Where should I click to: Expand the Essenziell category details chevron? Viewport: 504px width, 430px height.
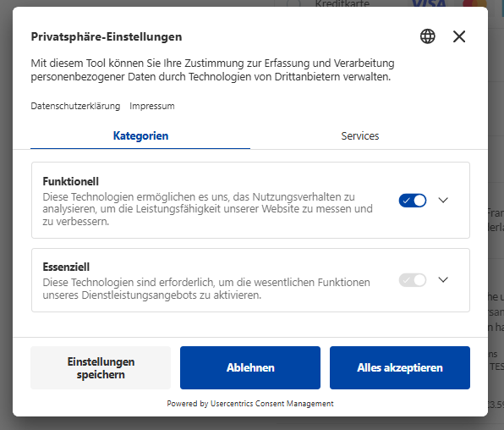coord(443,279)
